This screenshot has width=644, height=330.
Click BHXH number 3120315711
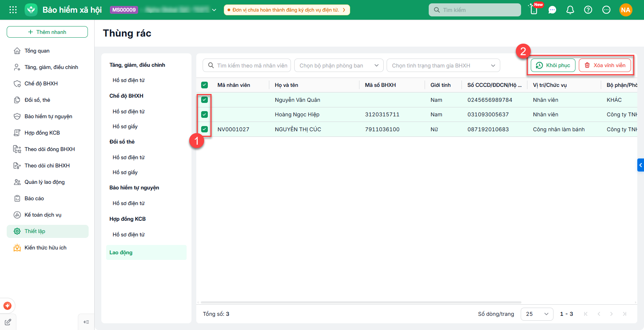pyautogui.click(x=382, y=114)
